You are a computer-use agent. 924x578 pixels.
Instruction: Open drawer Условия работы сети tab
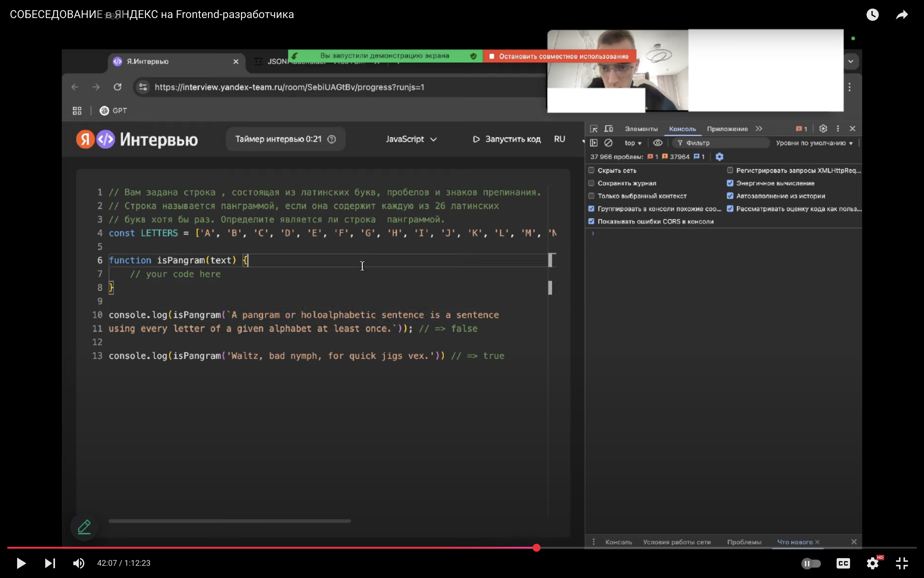click(x=676, y=542)
